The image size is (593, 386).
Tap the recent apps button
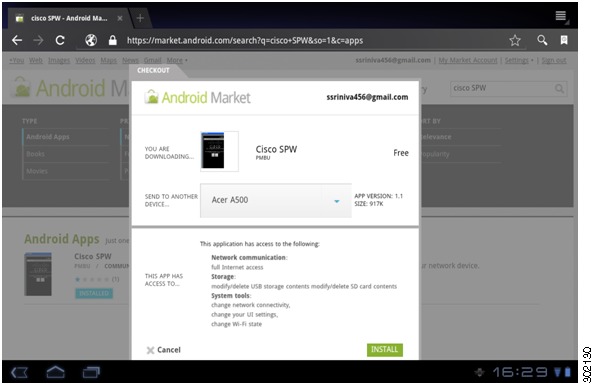click(91, 372)
